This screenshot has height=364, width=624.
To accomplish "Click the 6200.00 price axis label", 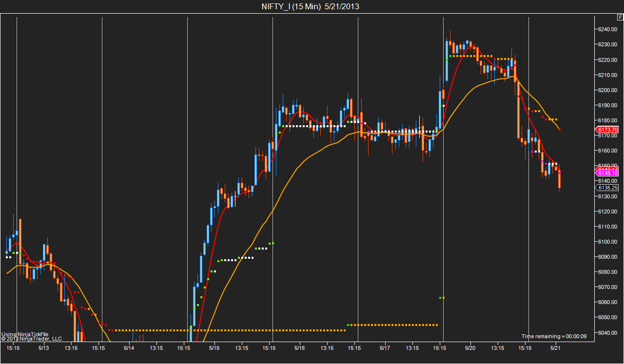I will (609, 90).
